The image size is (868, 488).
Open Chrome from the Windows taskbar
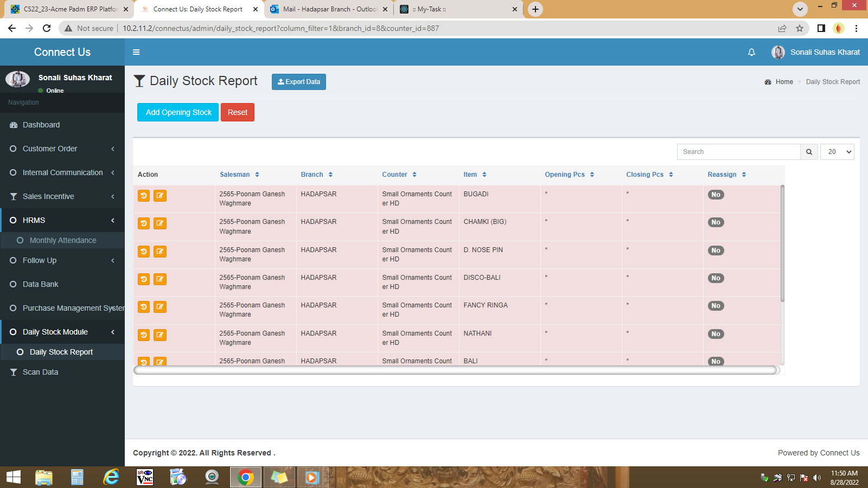tap(246, 477)
